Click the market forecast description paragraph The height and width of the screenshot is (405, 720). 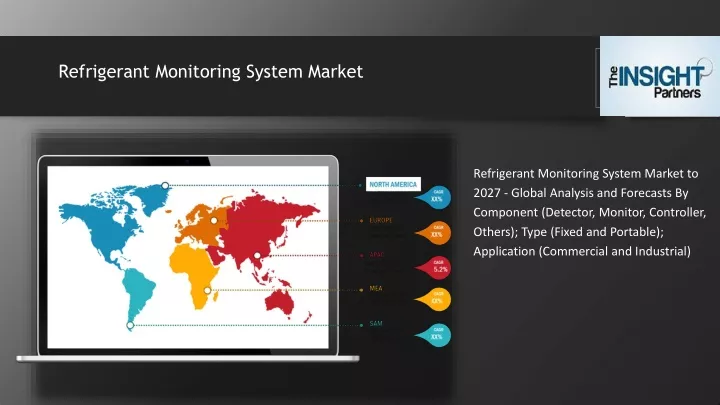point(590,212)
